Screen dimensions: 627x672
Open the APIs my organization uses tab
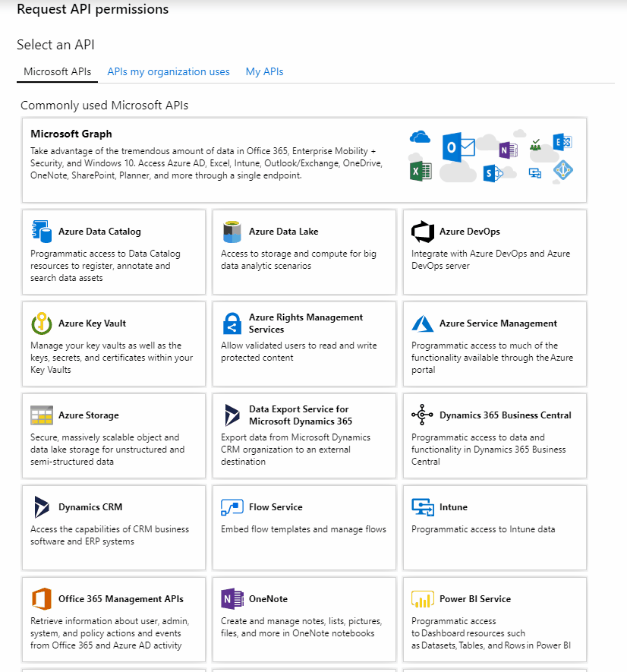point(169,71)
